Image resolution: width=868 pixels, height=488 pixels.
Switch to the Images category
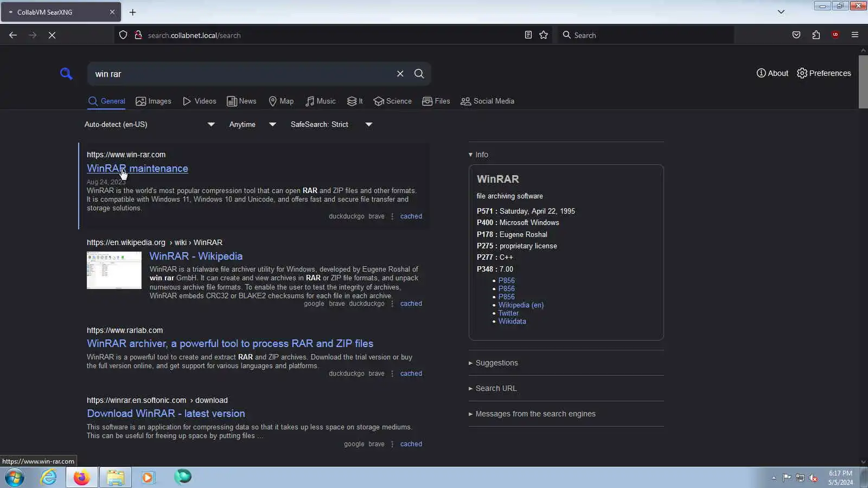click(x=154, y=101)
